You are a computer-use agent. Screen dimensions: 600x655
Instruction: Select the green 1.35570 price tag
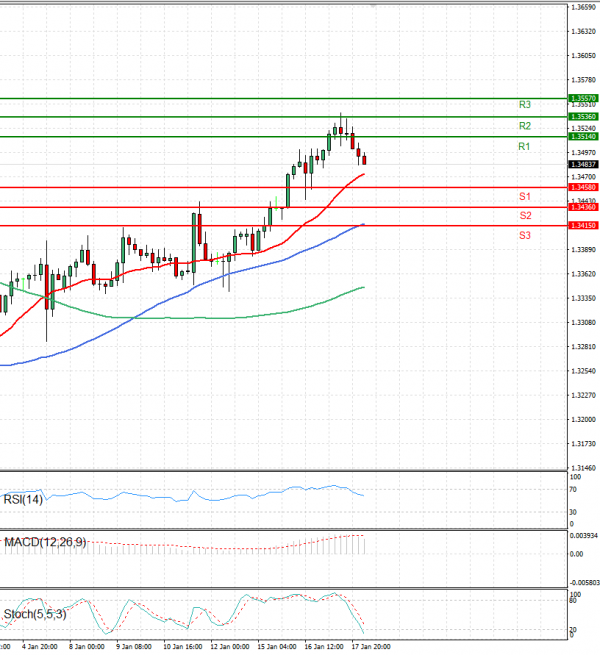[584, 99]
